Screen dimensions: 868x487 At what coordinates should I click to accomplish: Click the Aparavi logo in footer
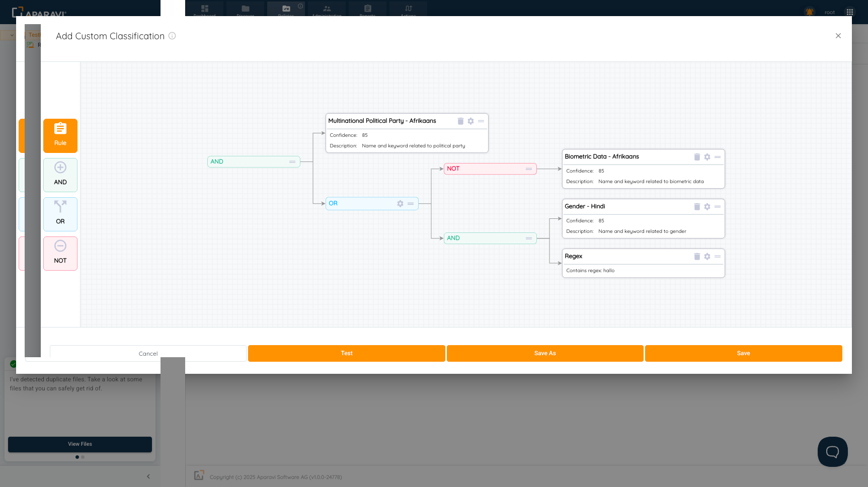pos(199,475)
